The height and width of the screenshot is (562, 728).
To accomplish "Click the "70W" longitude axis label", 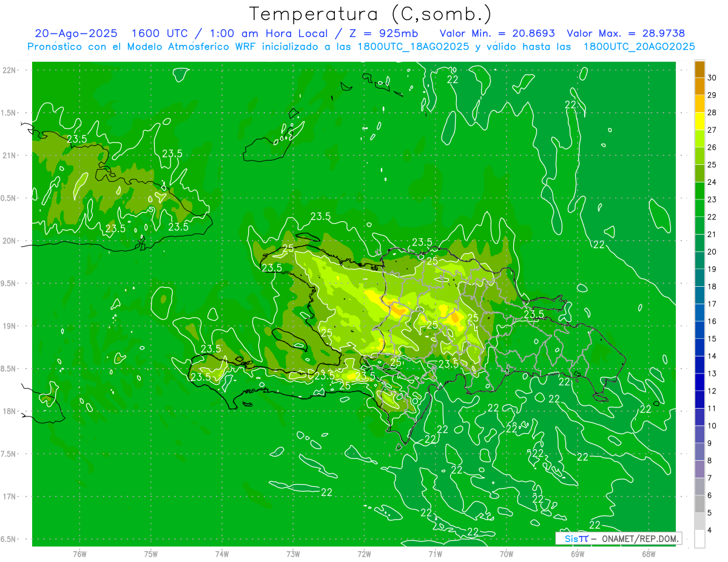I will 507,554.
